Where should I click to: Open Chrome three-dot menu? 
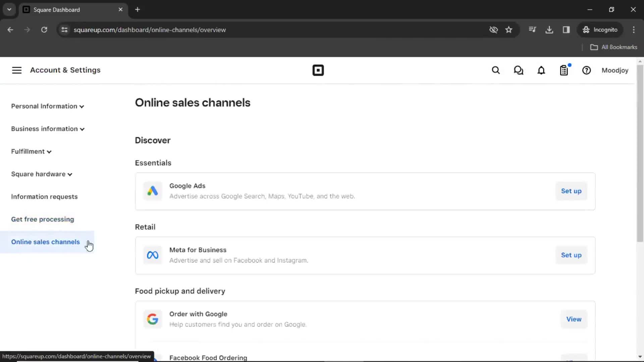coord(634,30)
